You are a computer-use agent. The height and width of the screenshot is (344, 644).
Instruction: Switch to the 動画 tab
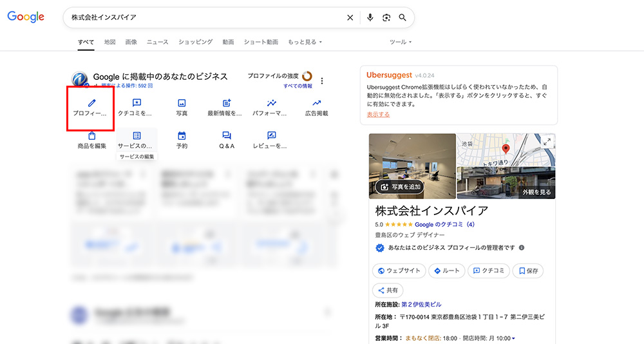pos(229,42)
